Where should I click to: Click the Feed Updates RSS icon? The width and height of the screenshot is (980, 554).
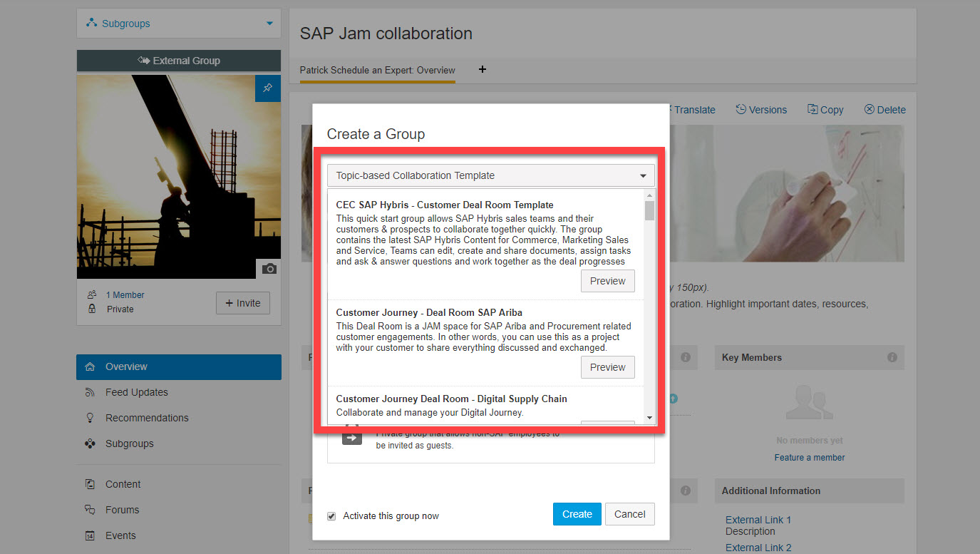coord(90,392)
